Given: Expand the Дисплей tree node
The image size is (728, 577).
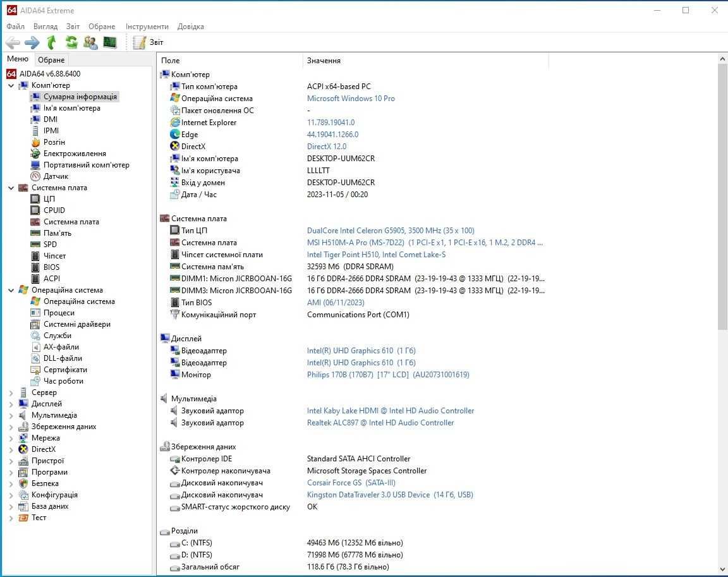Looking at the screenshot, I should pos(11,404).
